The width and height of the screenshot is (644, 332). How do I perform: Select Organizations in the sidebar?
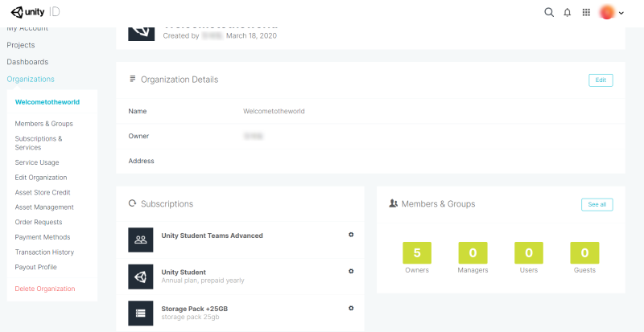[x=31, y=80]
